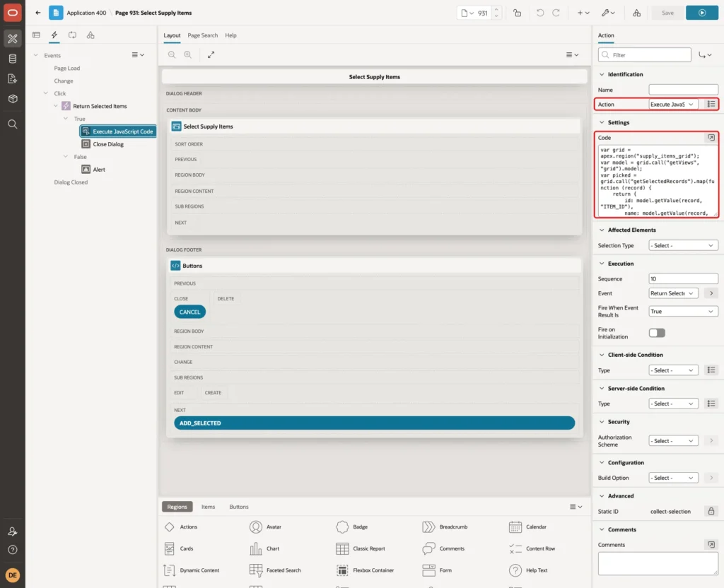This screenshot has width=724, height=588.
Task: Collapse the Return Selected Items node
Action: [x=55, y=106]
